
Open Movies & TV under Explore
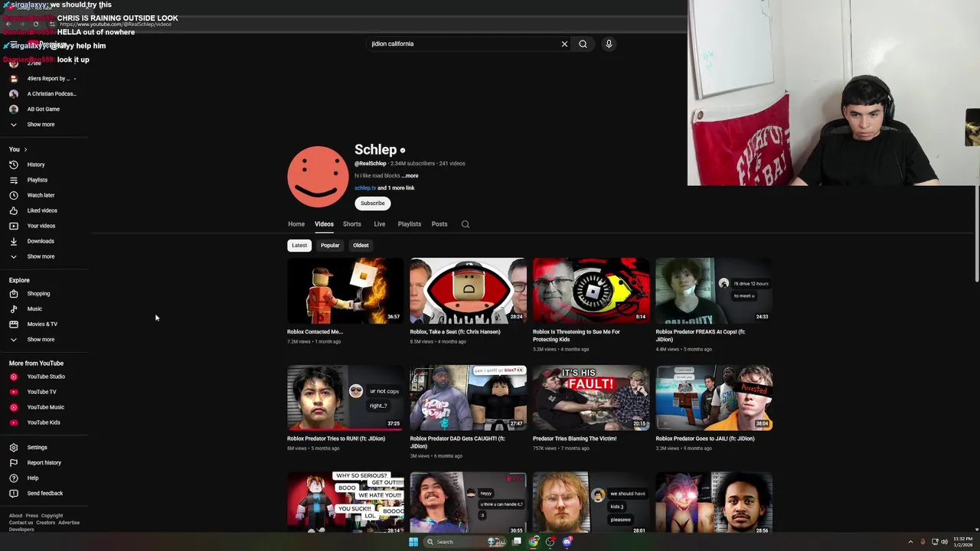42,324
